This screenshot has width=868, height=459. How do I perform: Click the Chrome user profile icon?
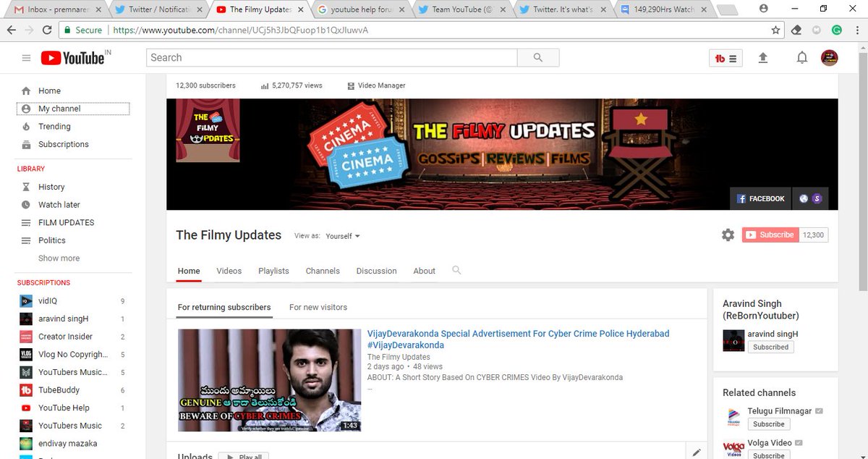coord(764,9)
